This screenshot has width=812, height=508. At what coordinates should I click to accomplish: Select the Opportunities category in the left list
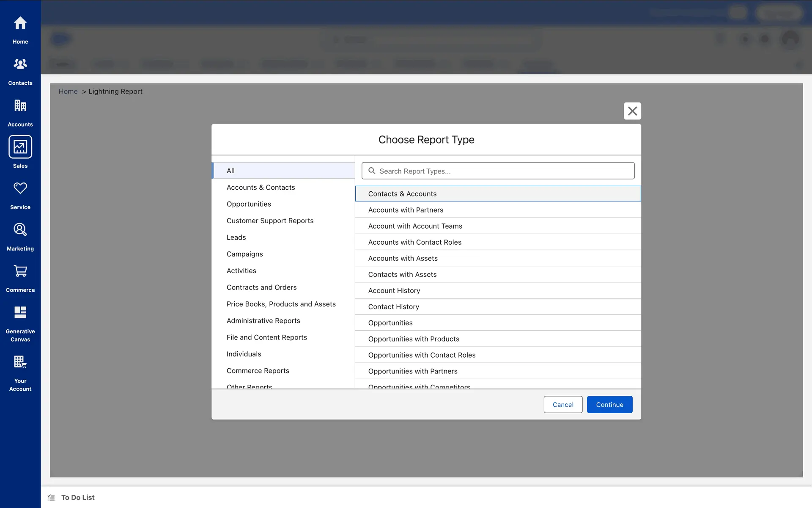249,204
